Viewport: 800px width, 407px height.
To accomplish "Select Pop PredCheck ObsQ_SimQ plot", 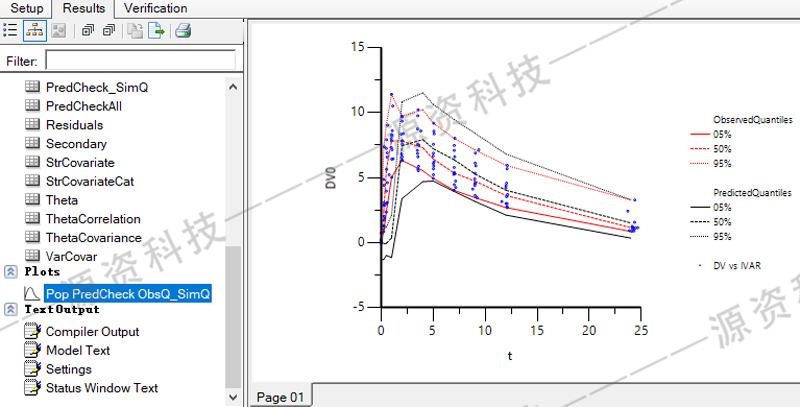I will tap(128, 294).
